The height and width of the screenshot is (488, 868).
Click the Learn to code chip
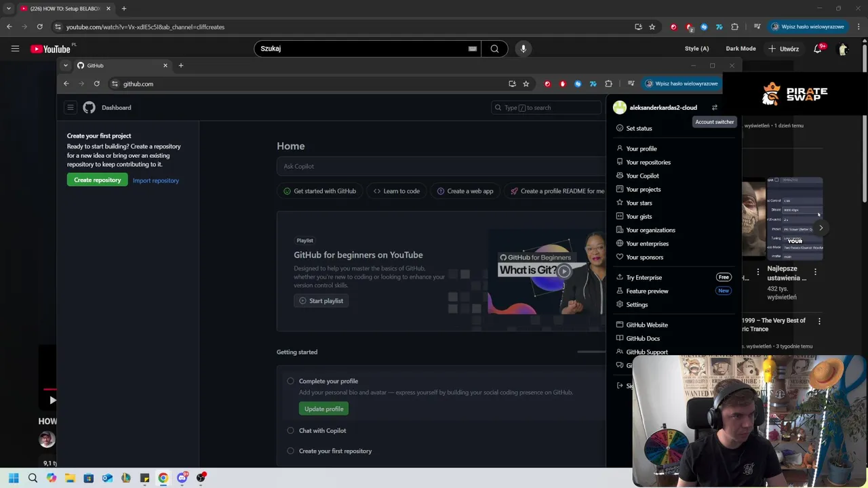coord(397,191)
